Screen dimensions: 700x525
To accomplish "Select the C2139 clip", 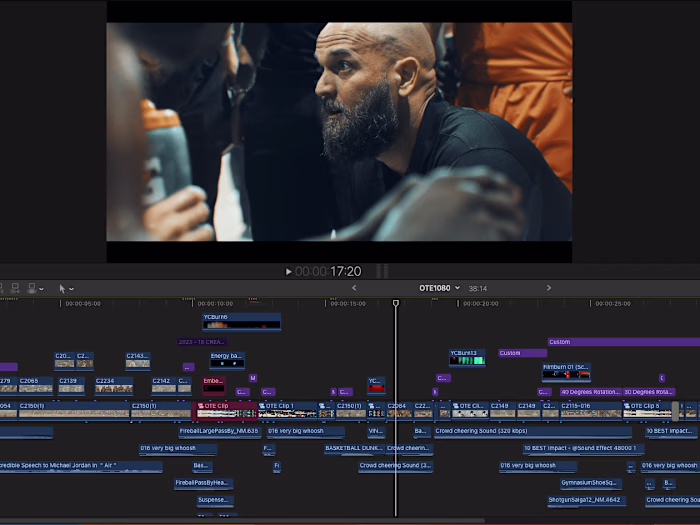I will [x=71, y=385].
